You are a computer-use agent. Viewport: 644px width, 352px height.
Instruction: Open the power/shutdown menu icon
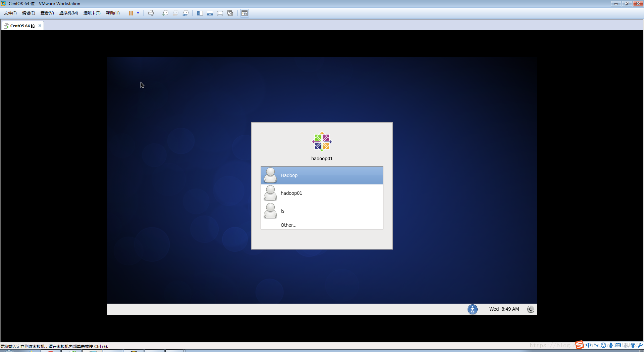531,309
